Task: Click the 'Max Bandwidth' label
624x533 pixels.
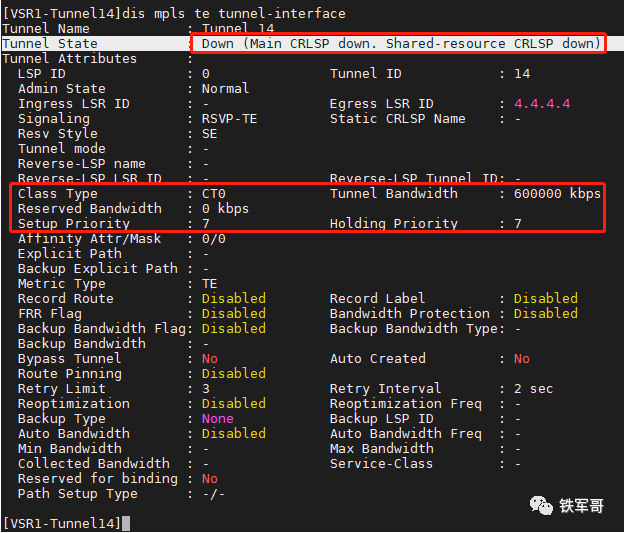Action: point(382,449)
